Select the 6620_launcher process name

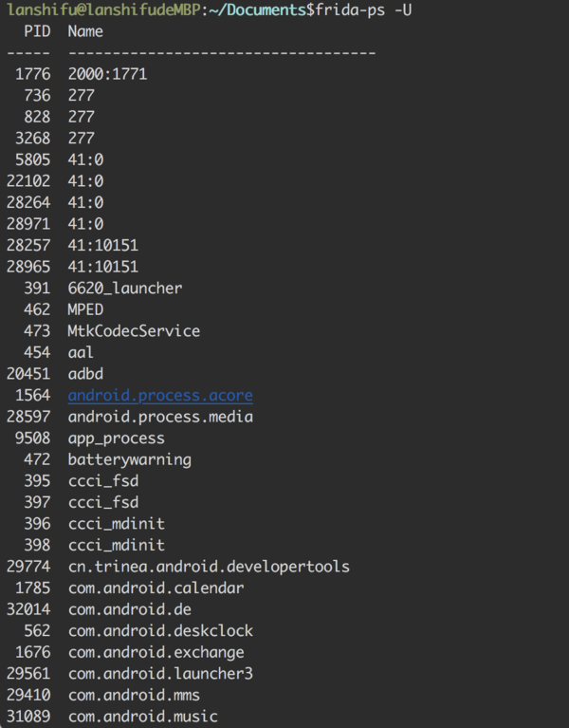pos(124,288)
